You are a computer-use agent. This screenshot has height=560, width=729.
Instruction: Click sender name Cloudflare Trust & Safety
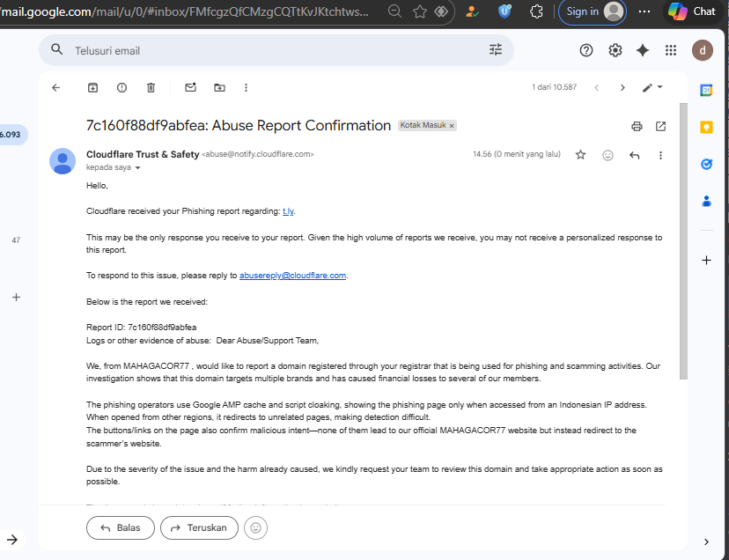click(x=143, y=154)
